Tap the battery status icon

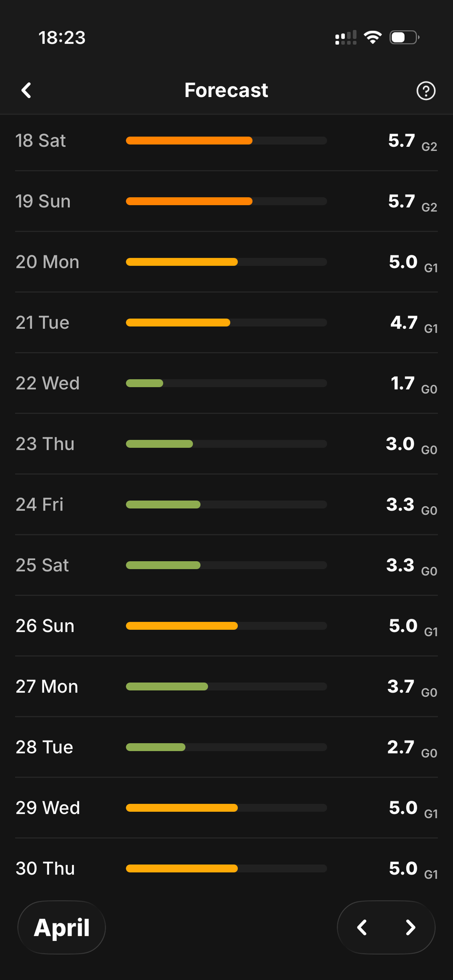(x=404, y=37)
